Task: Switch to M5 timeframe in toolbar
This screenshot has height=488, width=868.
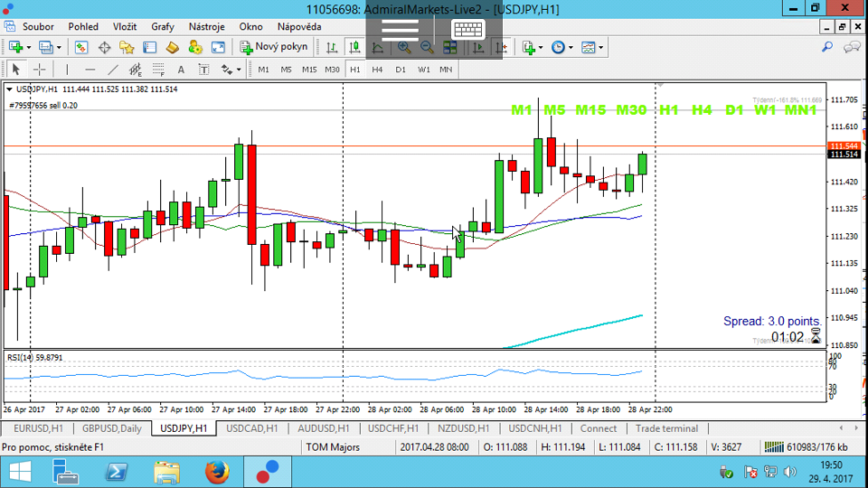Action: [286, 70]
